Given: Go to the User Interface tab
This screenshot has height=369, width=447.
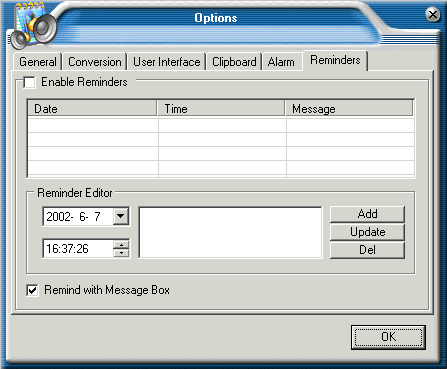Looking at the screenshot, I should [167, 62].
